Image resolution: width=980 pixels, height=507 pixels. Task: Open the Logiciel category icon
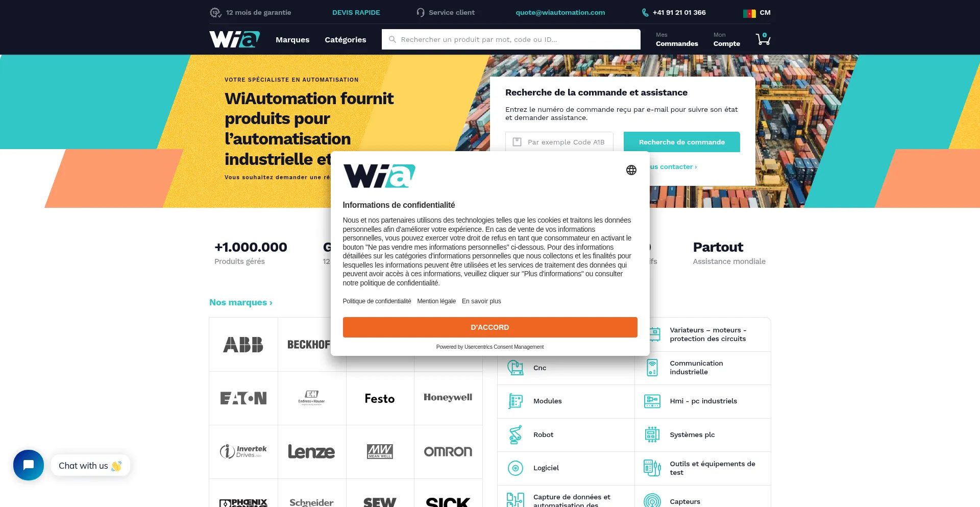[516, 468]
